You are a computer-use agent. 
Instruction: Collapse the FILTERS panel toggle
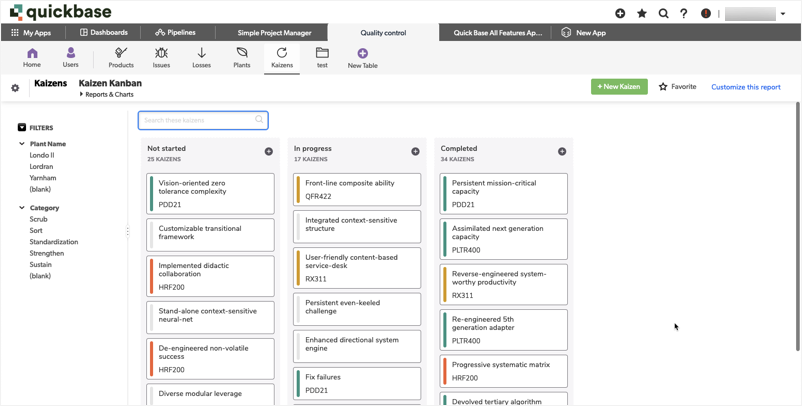(22, 127)
